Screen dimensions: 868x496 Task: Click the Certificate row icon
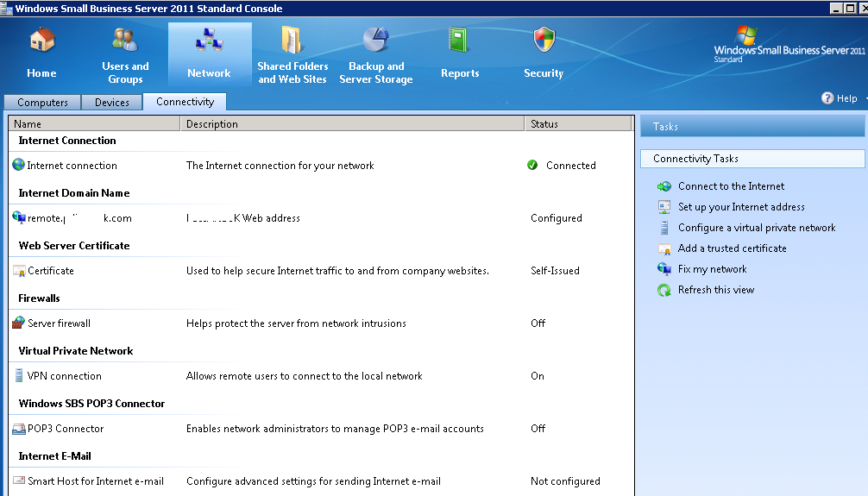[x=19, y=271]
